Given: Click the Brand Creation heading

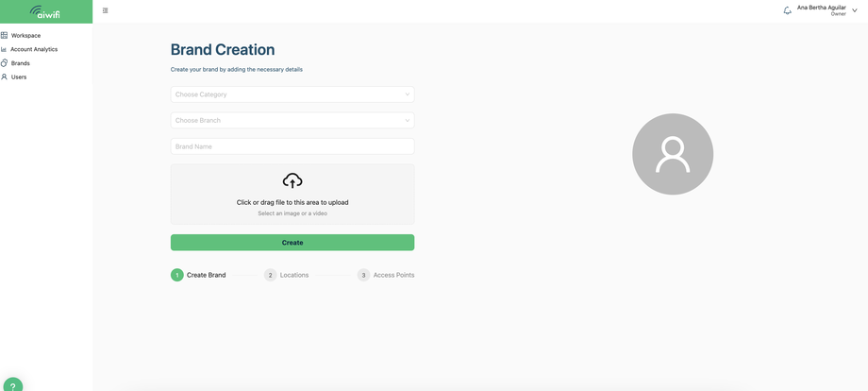Looking at the screenshot, I should pos(223,50).
